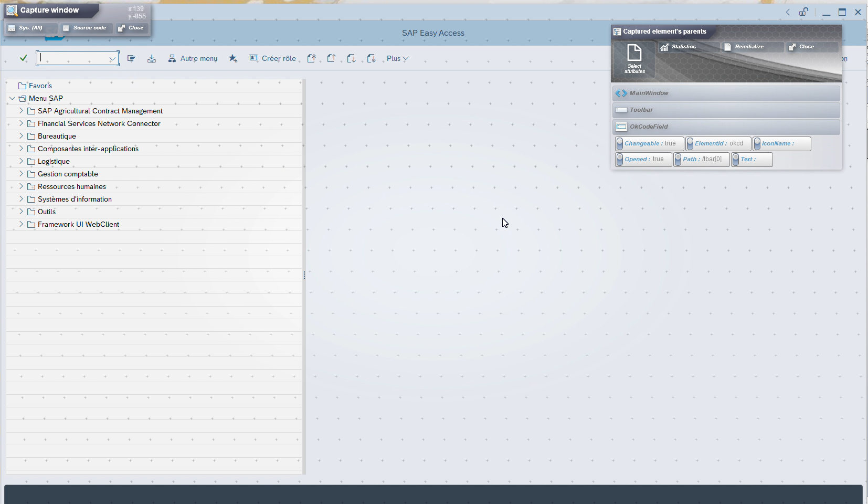Viewport: 868px width, 504px height.
Task: Toggle the Path attribute switch
Action: click(x=678, y=159)
